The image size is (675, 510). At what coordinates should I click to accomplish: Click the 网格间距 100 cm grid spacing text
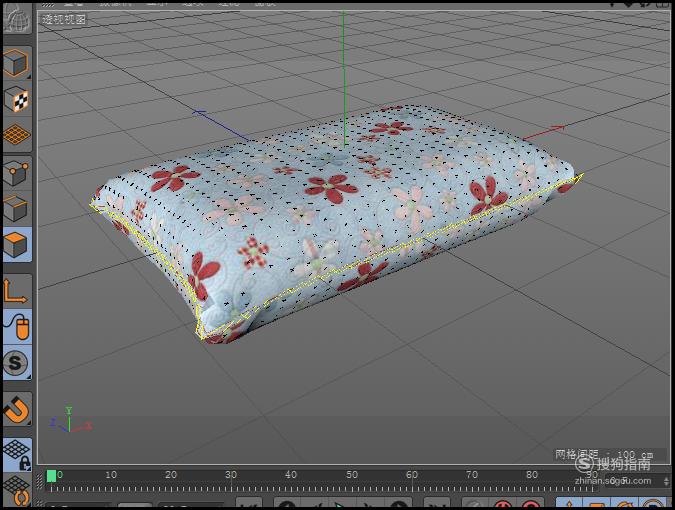604,454
